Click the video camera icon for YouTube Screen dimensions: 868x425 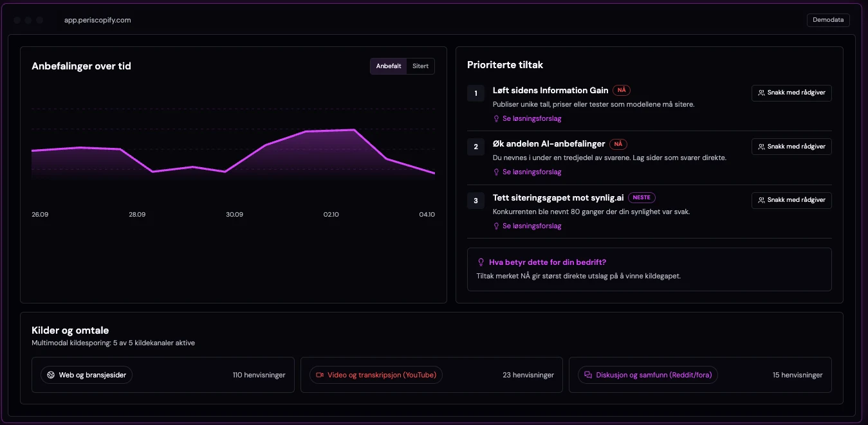[x=320, y=375]
